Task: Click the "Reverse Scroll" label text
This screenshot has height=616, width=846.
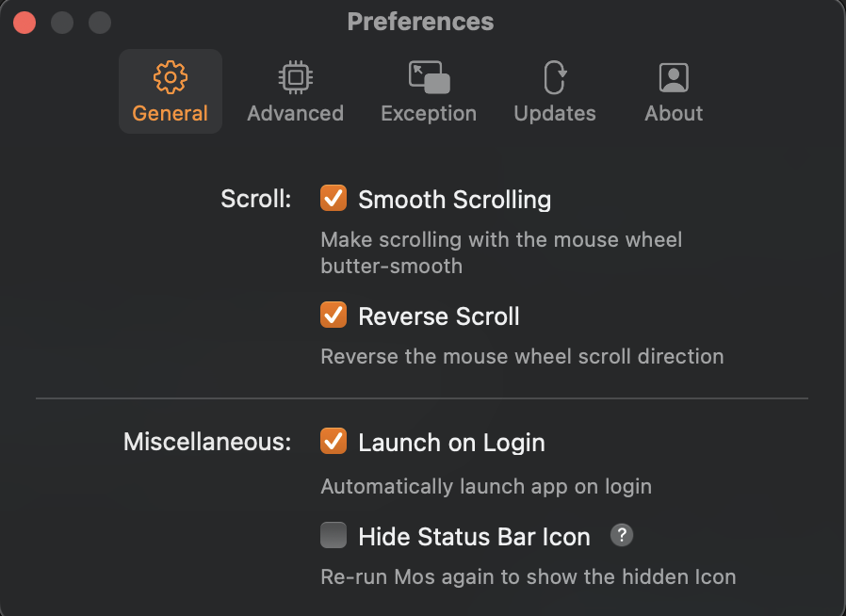Action: [x=439, y=316]
